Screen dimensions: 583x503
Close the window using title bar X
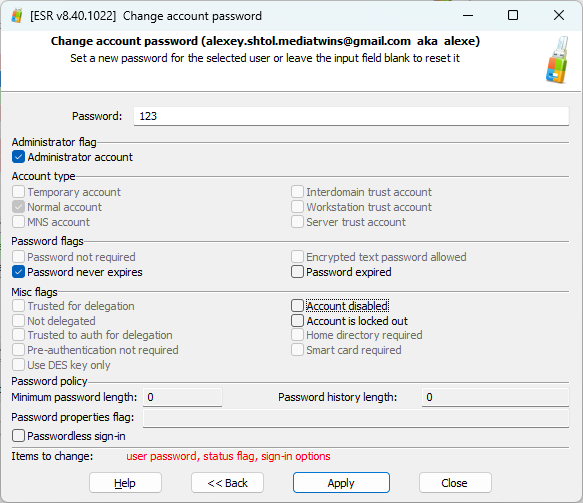tap(559, 15)
